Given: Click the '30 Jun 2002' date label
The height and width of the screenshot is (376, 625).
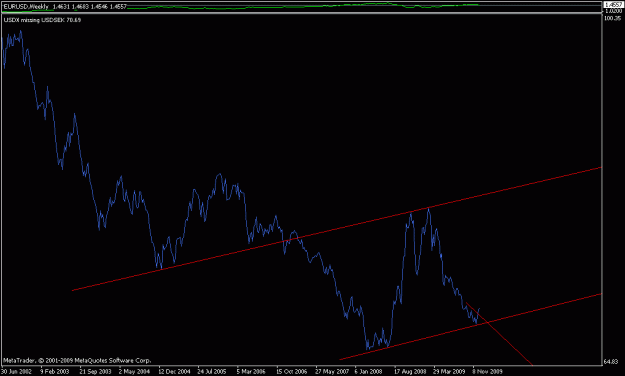Looking at the screenshot, I should pyautogui.click(x=16, y=372).
